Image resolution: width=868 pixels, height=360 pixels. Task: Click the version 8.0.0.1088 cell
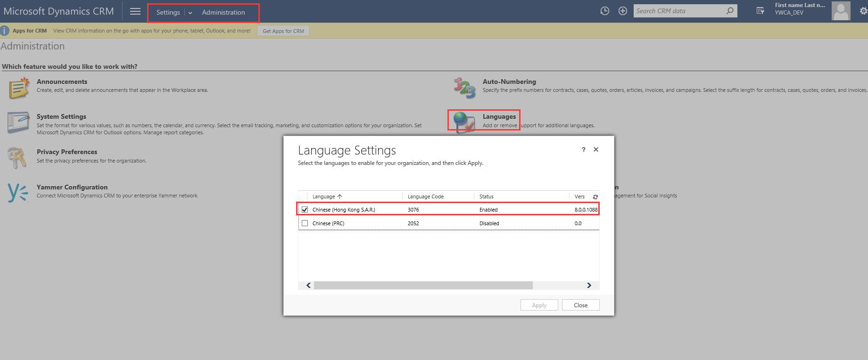pyautogui.click(x=586, y=210)
